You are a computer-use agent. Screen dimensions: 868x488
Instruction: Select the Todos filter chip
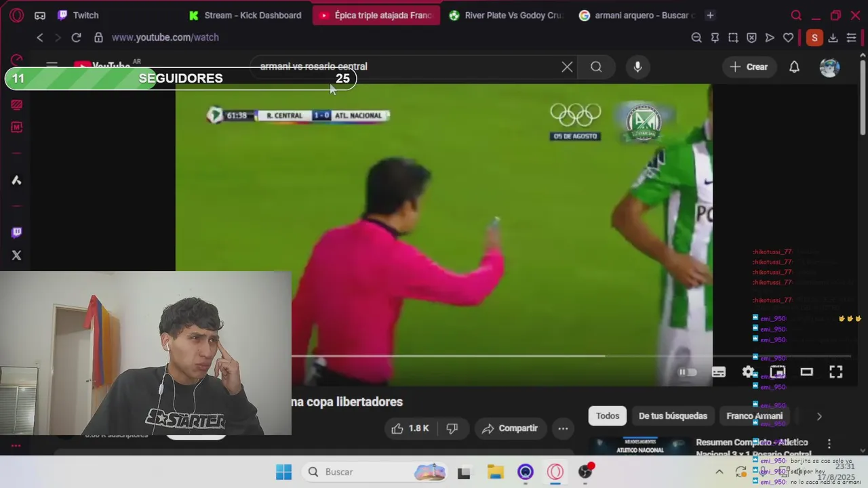coord(608,416)
